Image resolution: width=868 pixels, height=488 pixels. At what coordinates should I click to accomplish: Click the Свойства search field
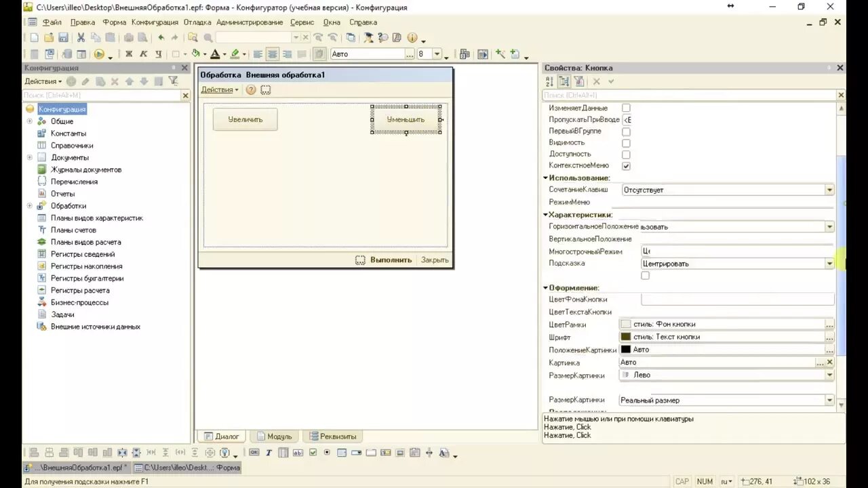(x=690, y=96)
